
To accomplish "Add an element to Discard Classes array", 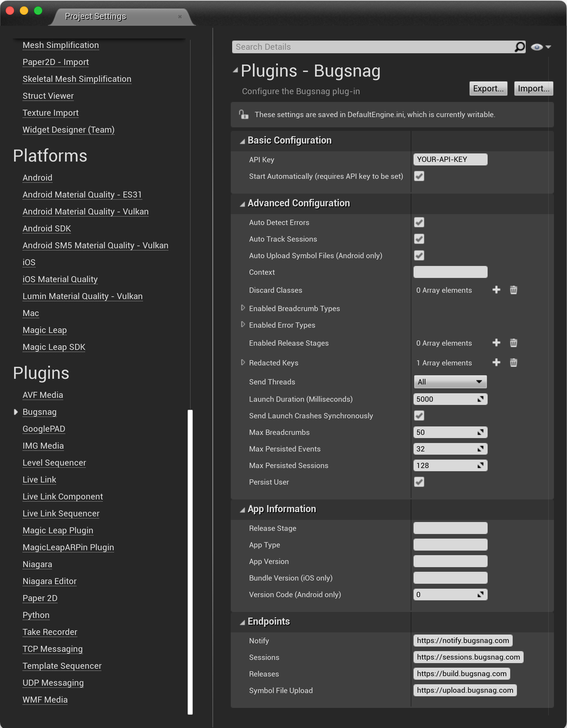I will click(496, 290).
